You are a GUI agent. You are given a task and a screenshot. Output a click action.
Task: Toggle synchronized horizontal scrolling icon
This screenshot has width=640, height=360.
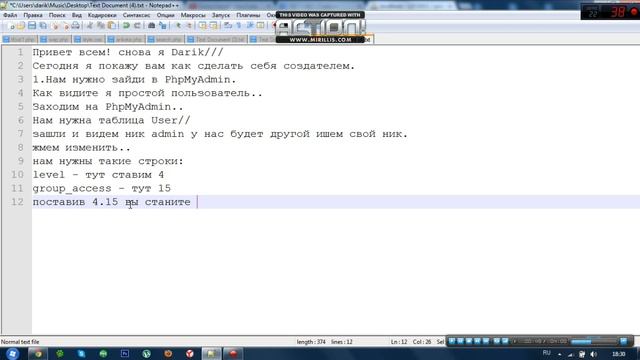213,26
